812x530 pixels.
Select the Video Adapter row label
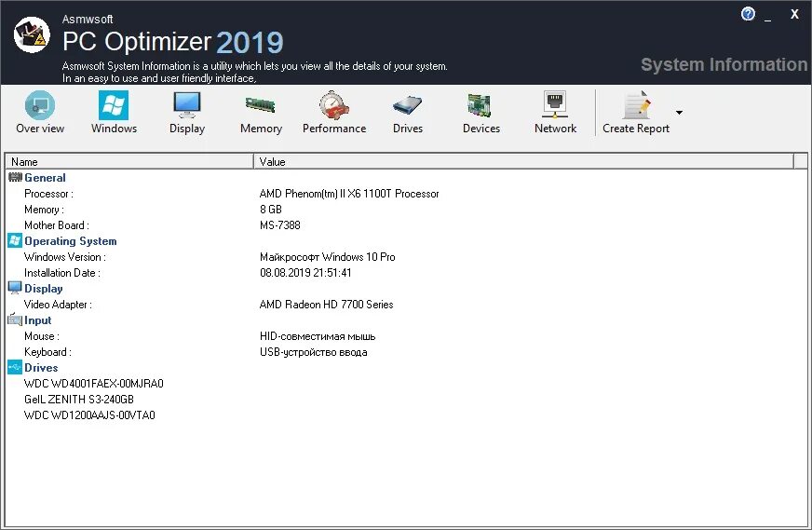pyautogui.click(x=58, y=305)
